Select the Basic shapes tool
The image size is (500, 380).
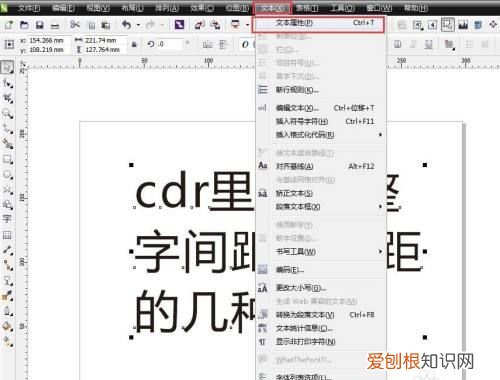tap(7, 204)
